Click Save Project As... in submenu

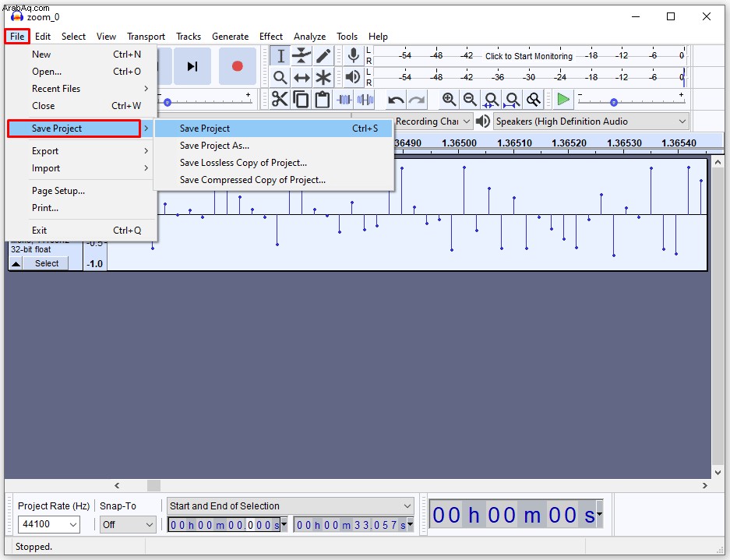click(x=273, y=146)
